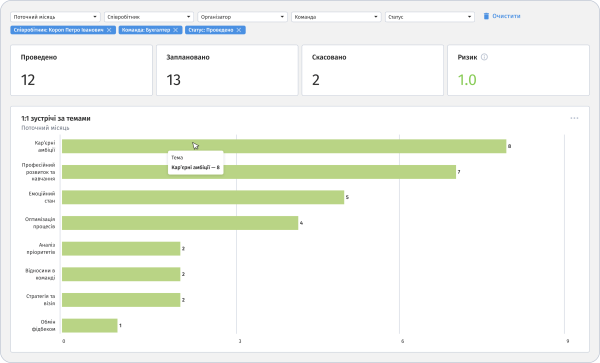Open the Команда filter dropdown
The height and width of the screenshot is (363, 600).
pos(336,17)
